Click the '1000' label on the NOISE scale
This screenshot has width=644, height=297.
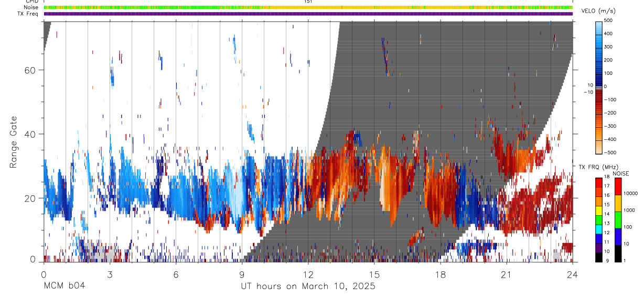tap(628, 211)
